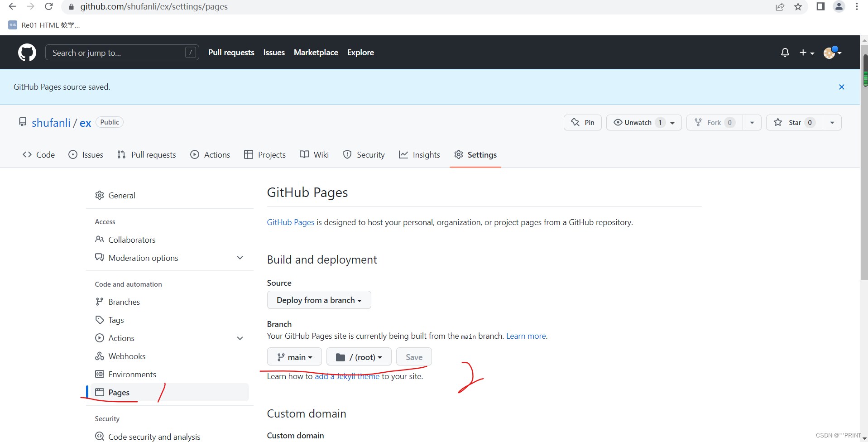Click the Search or jump to field
The image size is (868, 442).
(x=118, y=53)
